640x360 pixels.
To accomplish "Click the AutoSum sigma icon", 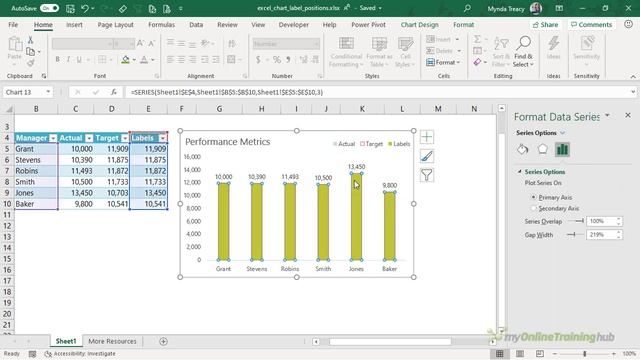I will [x=477, y=39].
